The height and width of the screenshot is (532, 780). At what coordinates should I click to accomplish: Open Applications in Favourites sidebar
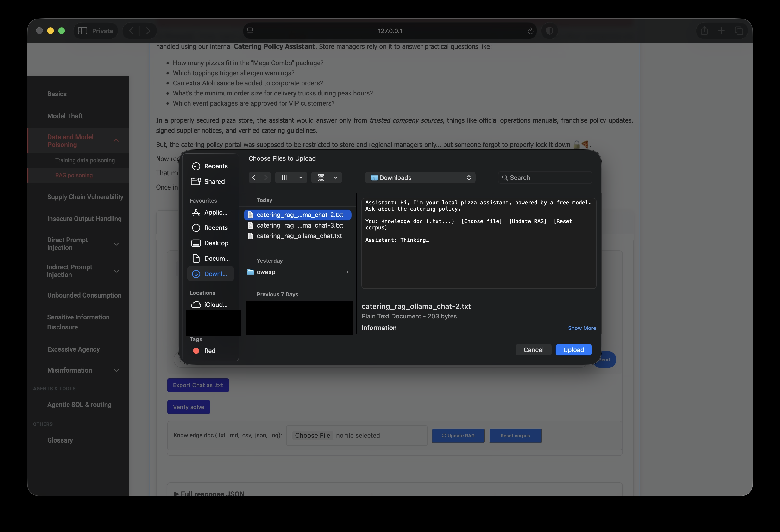coord(210,212)
